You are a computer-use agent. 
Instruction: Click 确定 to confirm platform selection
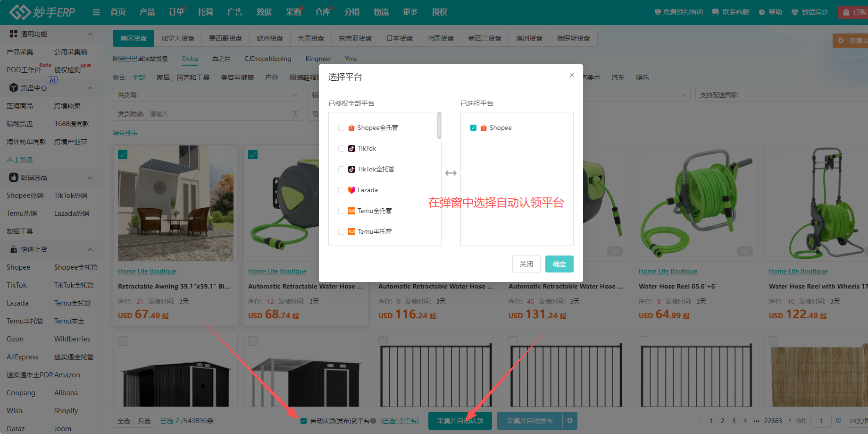(x=559, y=264)
